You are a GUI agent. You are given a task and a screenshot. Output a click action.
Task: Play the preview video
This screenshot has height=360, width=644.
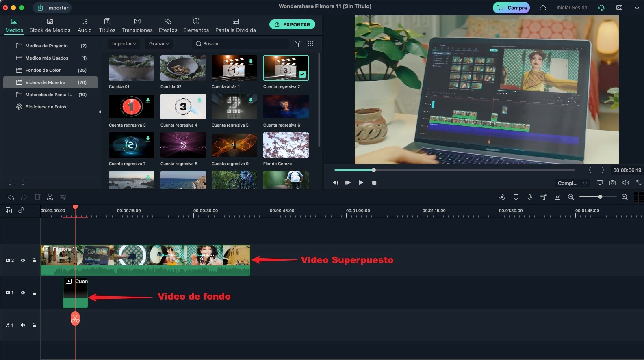(x=361, y=183)
